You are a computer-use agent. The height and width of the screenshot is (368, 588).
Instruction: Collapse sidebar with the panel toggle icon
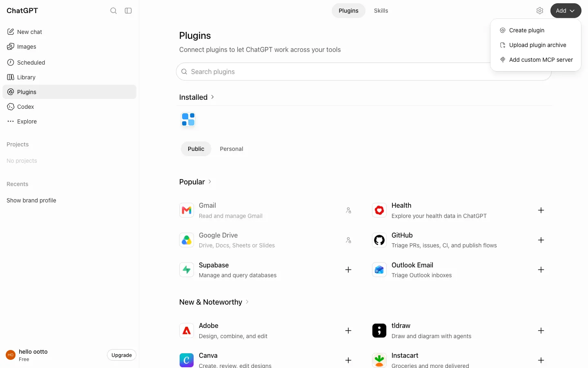[128, 11]
